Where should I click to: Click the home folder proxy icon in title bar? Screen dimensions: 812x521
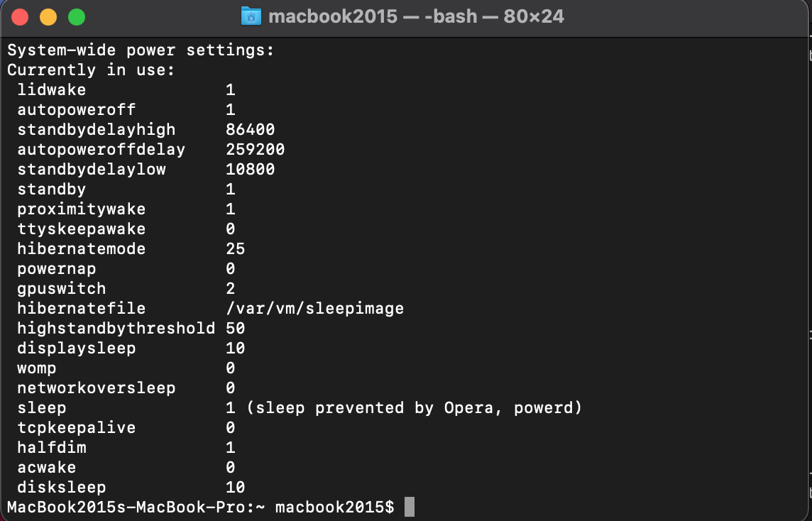coord(251,16)
